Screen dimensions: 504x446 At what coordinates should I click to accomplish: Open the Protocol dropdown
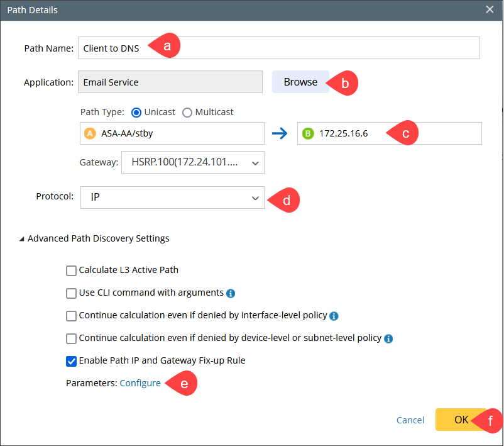[172, 198]
